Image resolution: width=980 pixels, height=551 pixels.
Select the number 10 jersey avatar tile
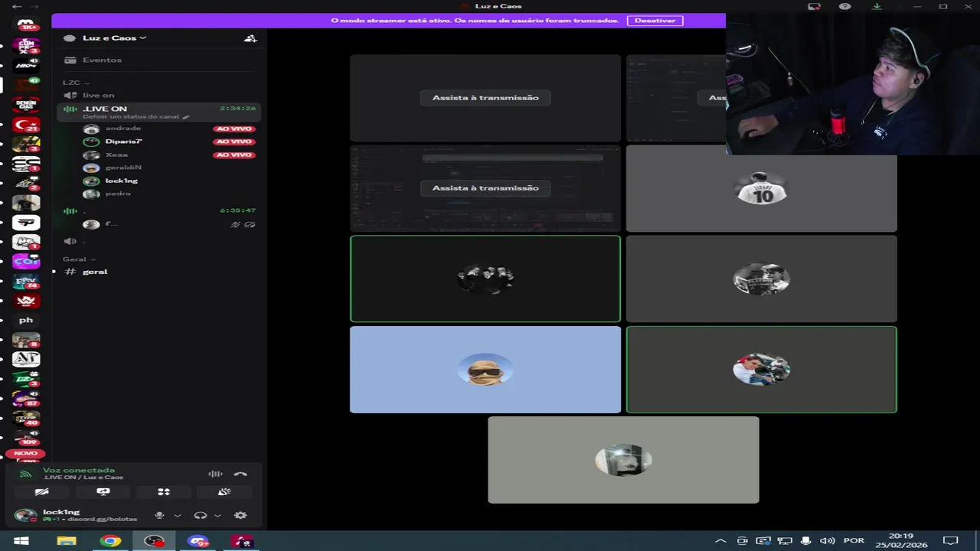coord(761,188)
